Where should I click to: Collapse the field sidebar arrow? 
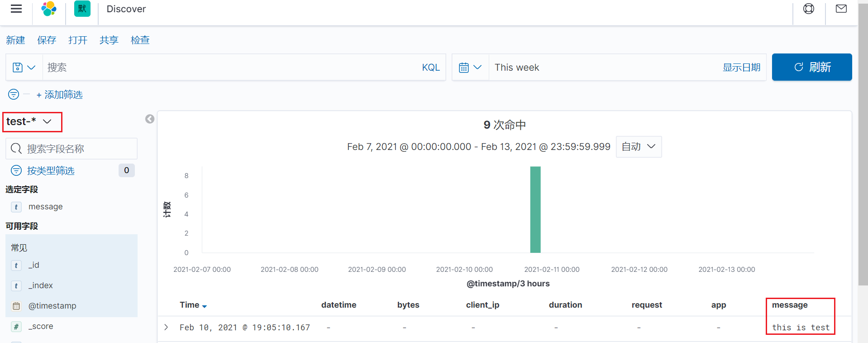[150, 119]
